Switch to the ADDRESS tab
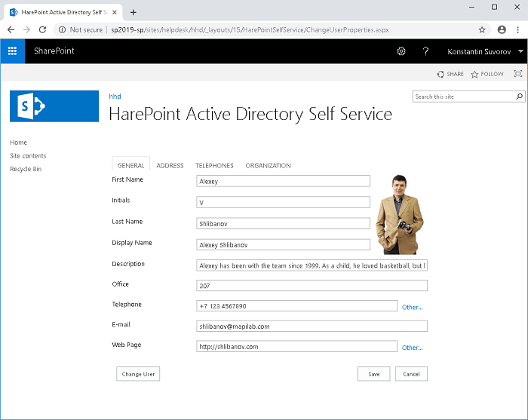This screenshot has height=420, width=528. tap(170, 166)
